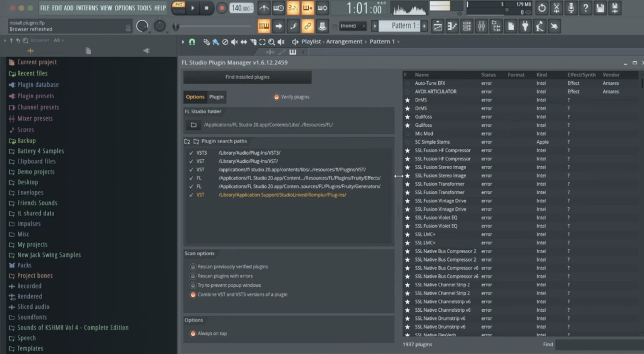This screenshot has height=354, width=644.
Task: Toggle blend recording overdub icon
Action: 308,8
